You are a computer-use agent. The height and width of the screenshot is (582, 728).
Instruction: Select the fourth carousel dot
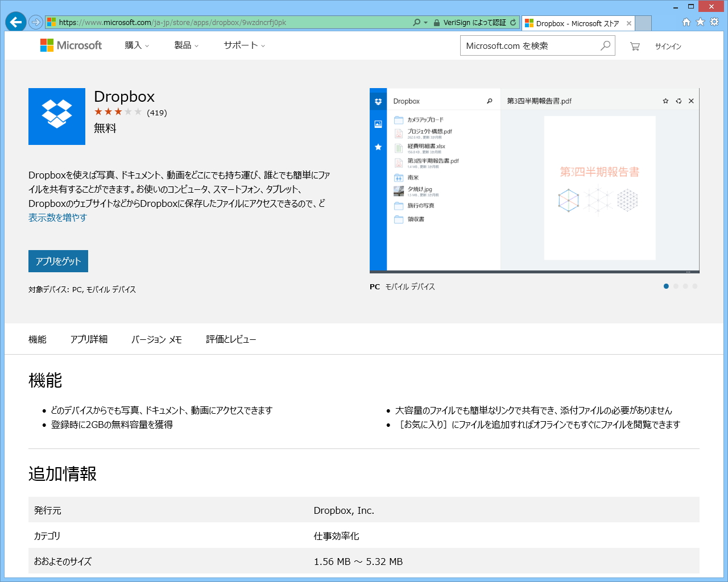(x=695, y=286)
